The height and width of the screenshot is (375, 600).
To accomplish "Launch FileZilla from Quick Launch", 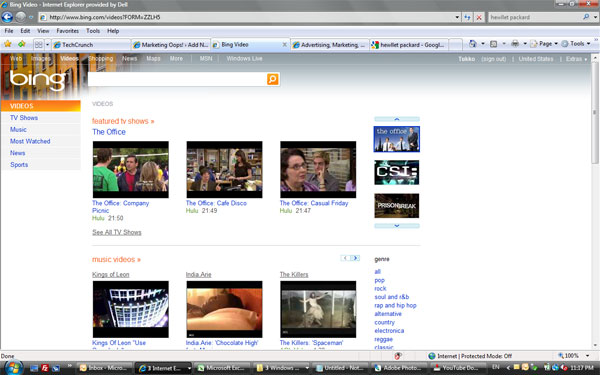I will click(x=45, y=368).
